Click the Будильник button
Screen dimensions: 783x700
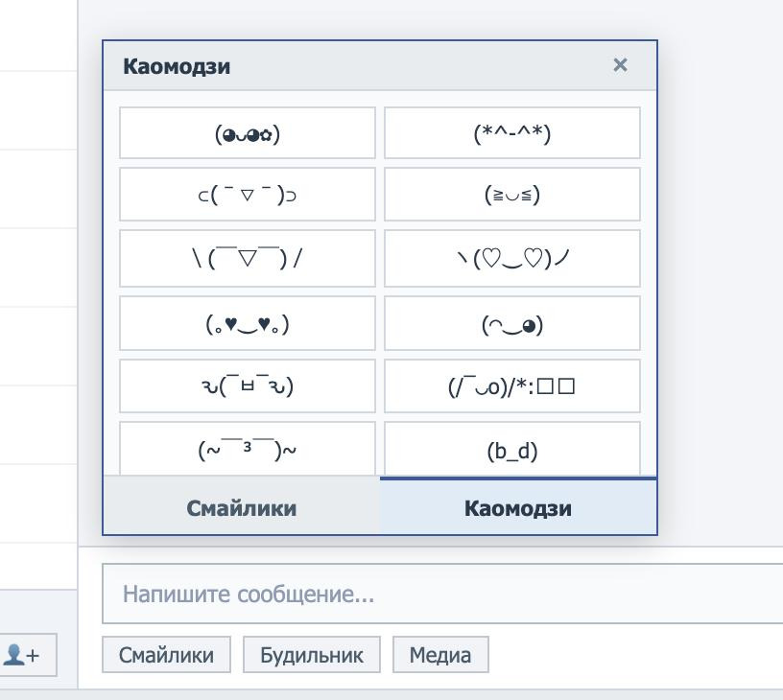(312, 655)
